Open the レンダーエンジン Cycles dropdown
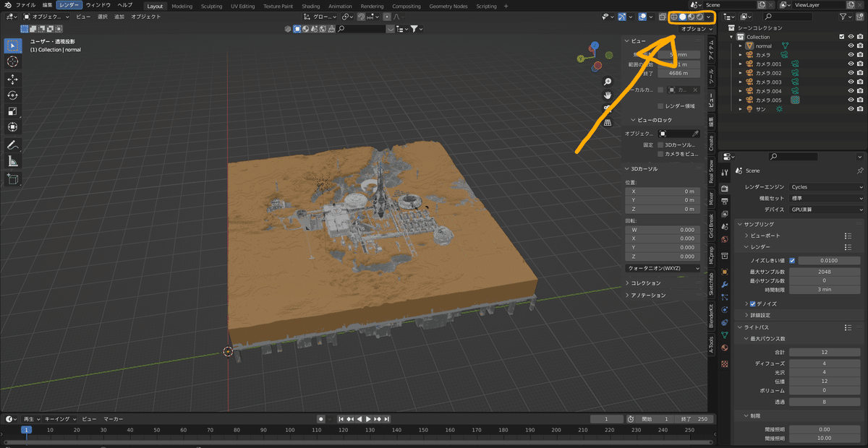Image resolution: width=868 pixels, height=448 pixels. coord(826,187)
